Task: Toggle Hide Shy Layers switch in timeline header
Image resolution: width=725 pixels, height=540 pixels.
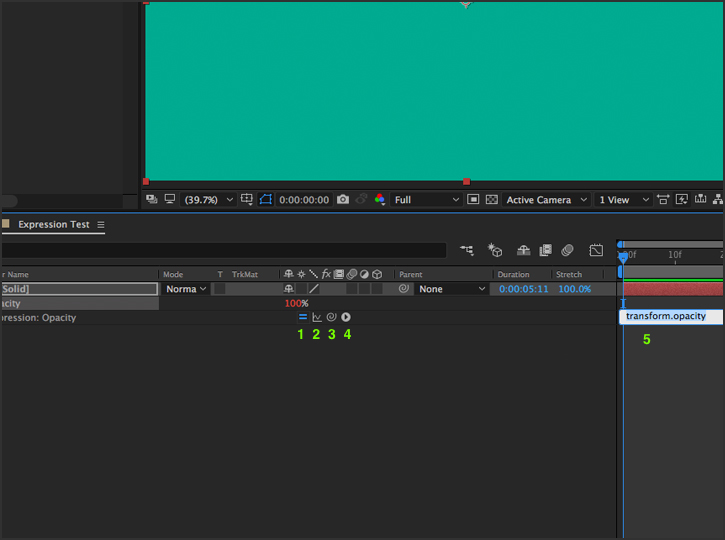Action: pos(523,250)
